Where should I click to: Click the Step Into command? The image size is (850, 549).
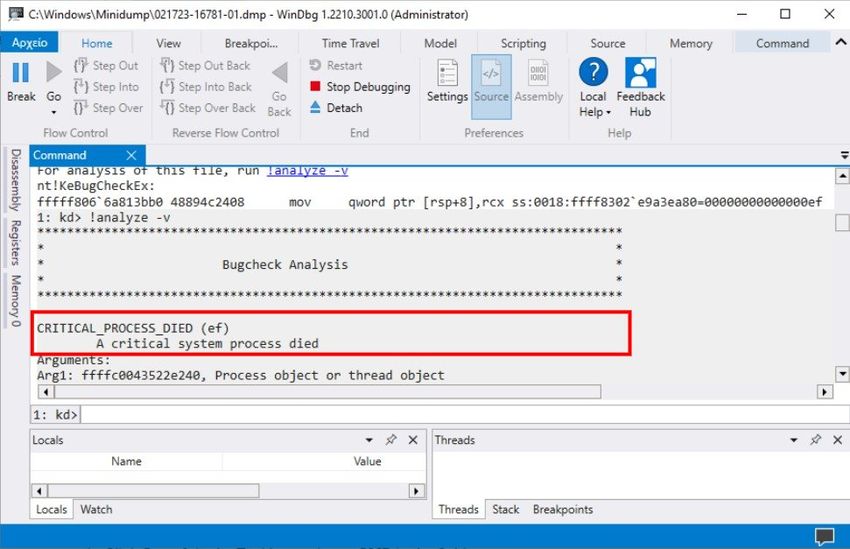point(106,87)
